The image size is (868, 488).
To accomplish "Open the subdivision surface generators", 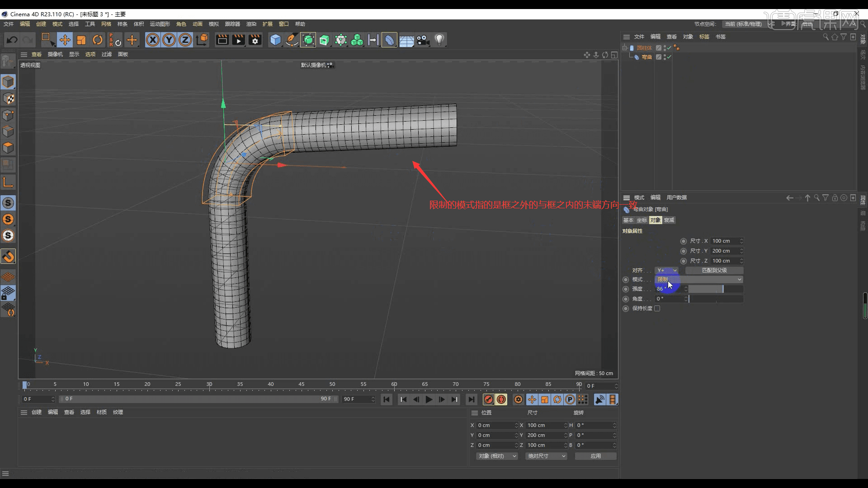I will pos(308,40).
